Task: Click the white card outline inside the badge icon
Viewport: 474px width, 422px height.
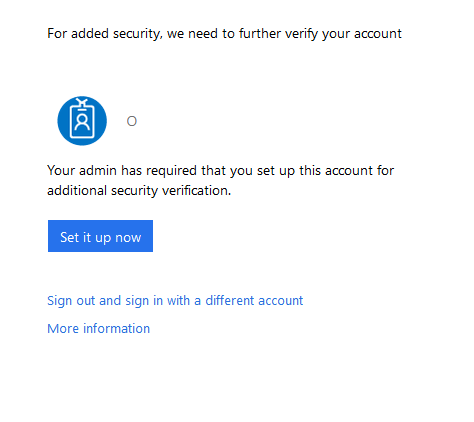Action: [82, 122]
